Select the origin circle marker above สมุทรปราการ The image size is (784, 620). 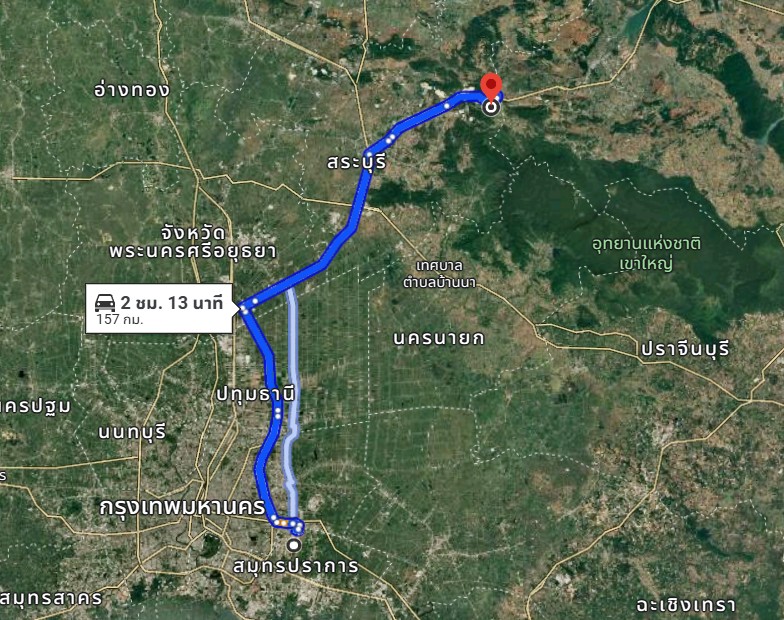[x=295, y=546]
